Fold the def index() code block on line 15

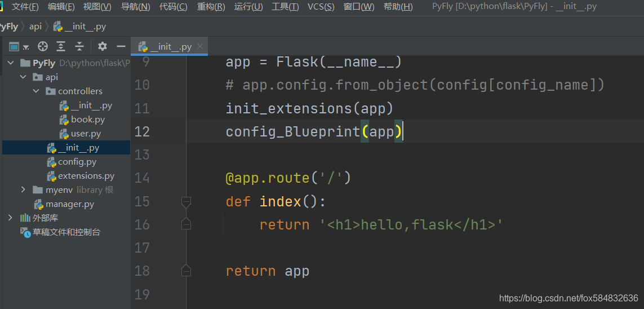click(x=186, y=202)
